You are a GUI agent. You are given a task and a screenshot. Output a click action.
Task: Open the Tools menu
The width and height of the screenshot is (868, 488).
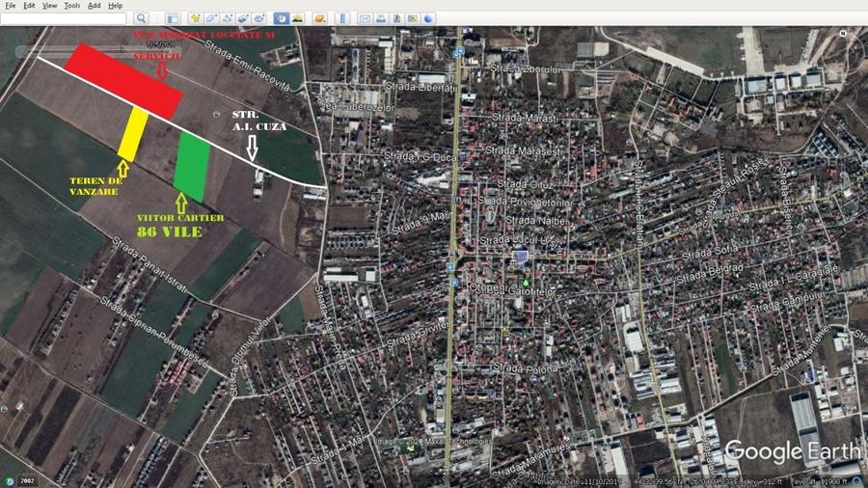(72, 5)
